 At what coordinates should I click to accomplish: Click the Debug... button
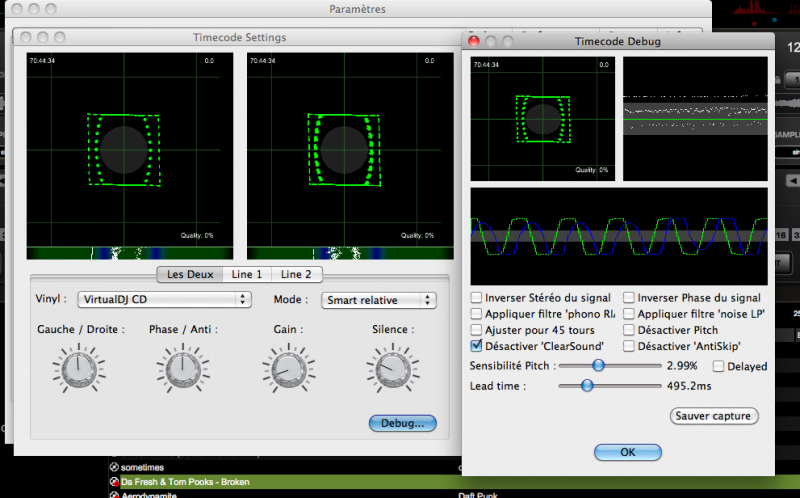(403, 423)
